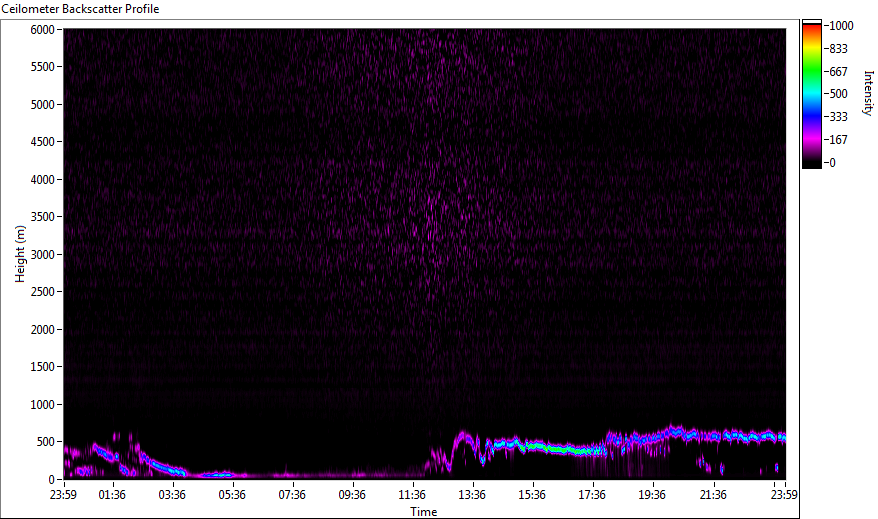Image resolution: width=878 pixels, height=519 pixels.
Task: Click the 05:36 time tick label
Action: [x=232, y=495]
